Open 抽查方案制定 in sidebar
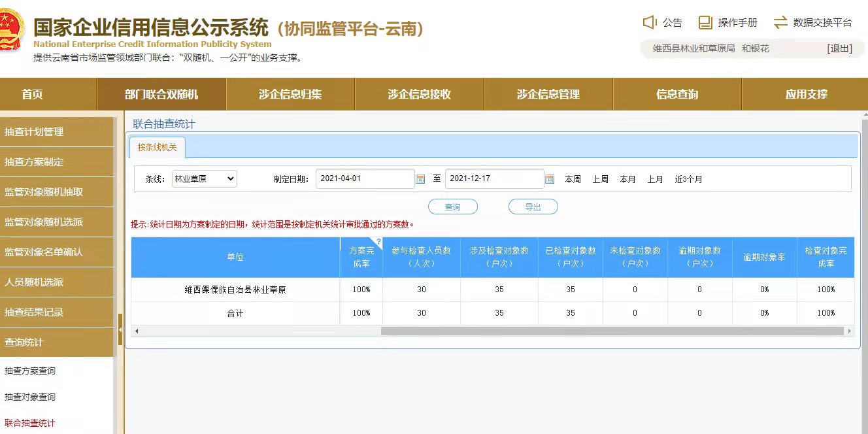This screenshot has width=868, height=434. (57, 162)
